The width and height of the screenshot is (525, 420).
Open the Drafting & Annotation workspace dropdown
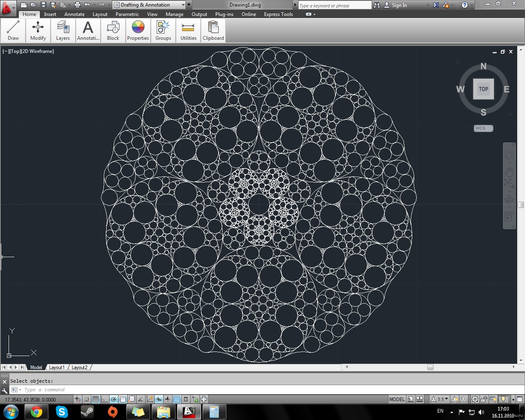150,5
